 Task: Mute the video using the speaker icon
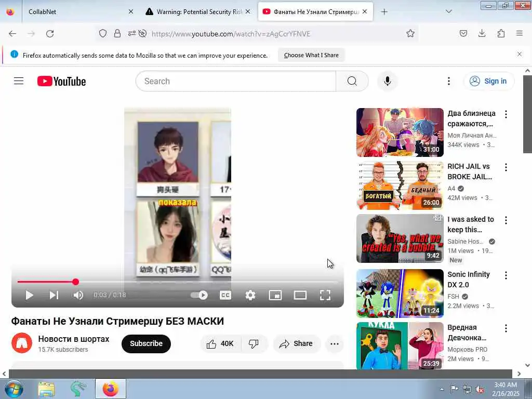[x=78, y=295]
